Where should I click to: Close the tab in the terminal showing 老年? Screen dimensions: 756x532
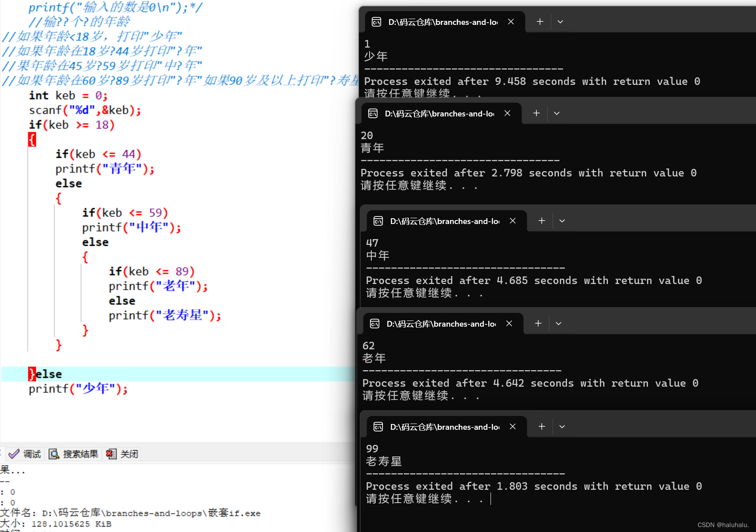point(509,323)
